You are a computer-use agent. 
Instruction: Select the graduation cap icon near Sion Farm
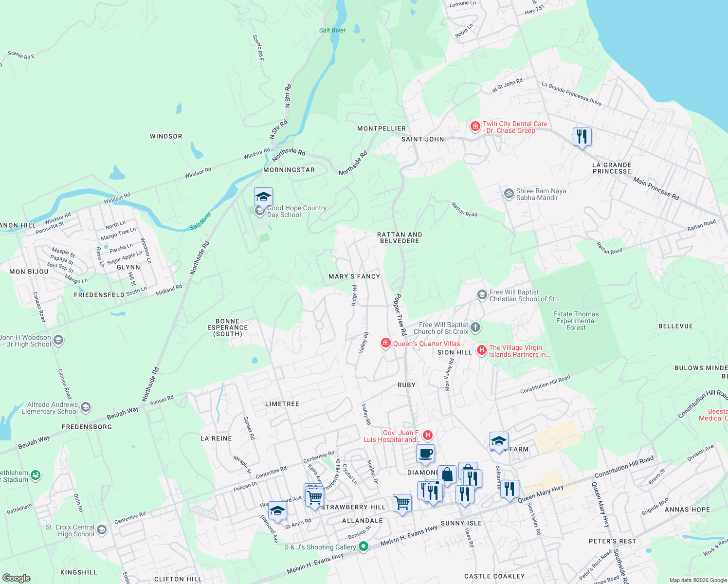498,441
